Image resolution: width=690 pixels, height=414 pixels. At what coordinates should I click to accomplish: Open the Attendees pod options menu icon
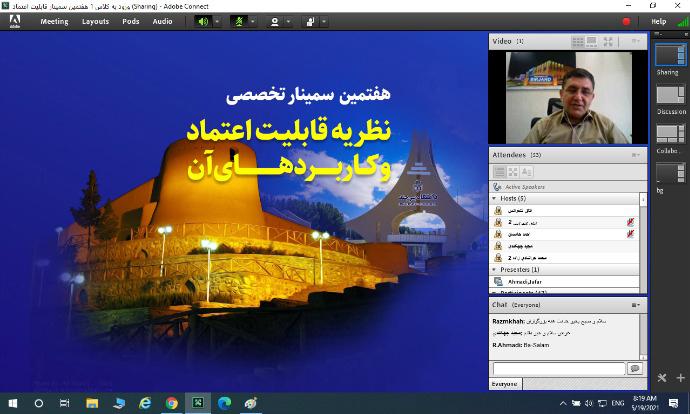(x=636, y=155)
